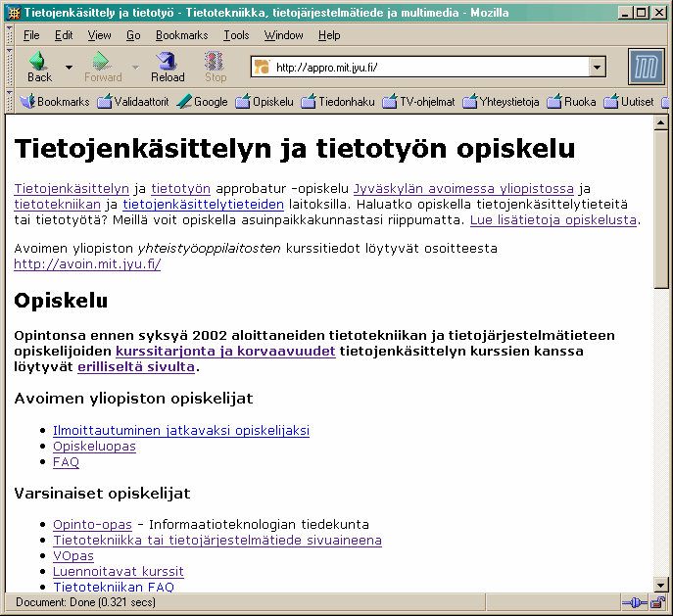The height and width of the screenshot is (616, 673).
Task: Collapse the bookmarks toolbar grippy handle
Action: [x=10, y=101]
